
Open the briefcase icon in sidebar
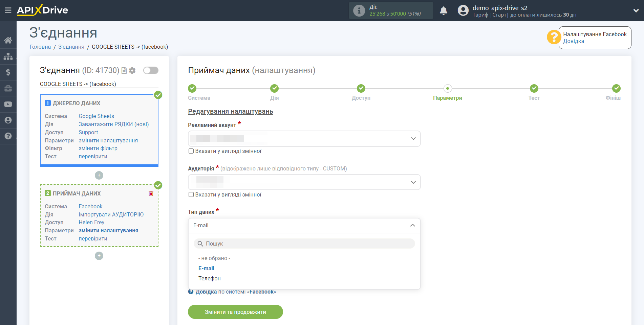click(x=8, y=88)
